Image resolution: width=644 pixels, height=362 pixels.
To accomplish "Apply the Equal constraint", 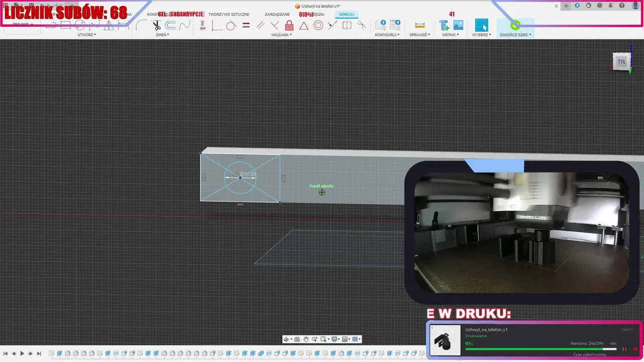I will point(246,25).
